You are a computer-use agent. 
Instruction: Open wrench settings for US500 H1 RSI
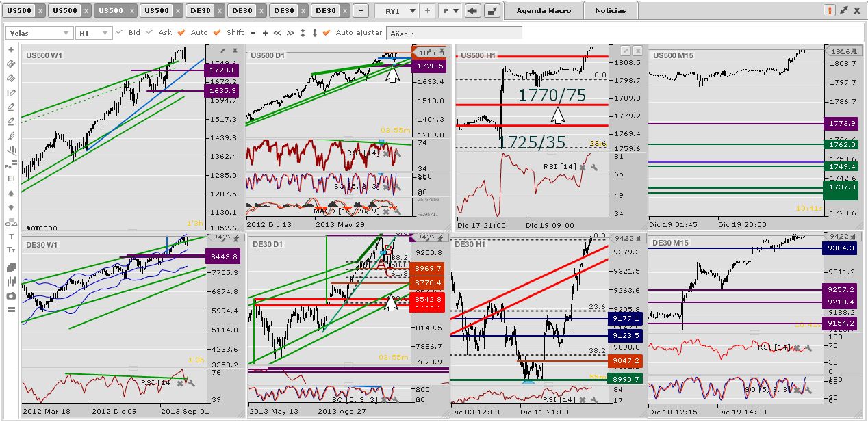[593, 167]
